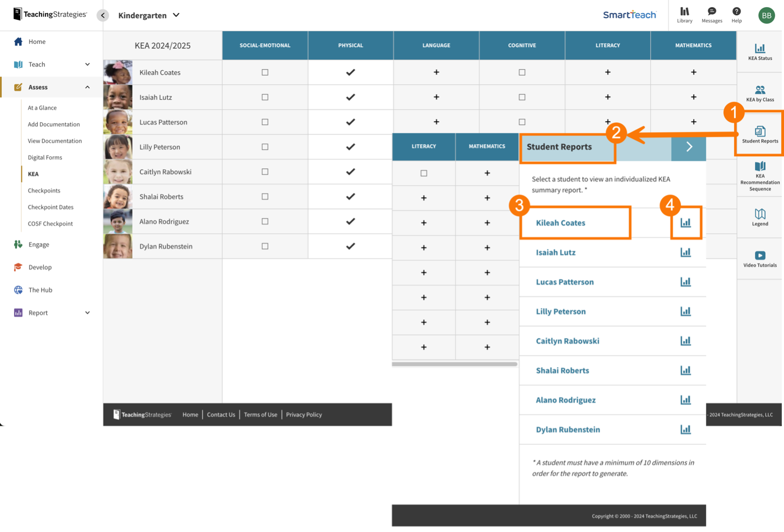The height and width of the screenshot is (532, 784).
Task: Open KEA Recommendation Sequence
Action: click(x=760, y=176)
